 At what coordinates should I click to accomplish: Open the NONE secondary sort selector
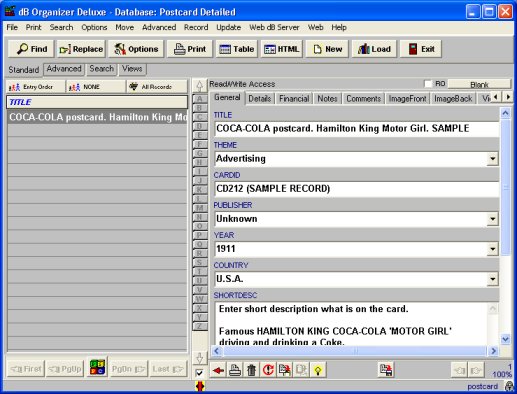pyautogui.click(x=96, y=87)
